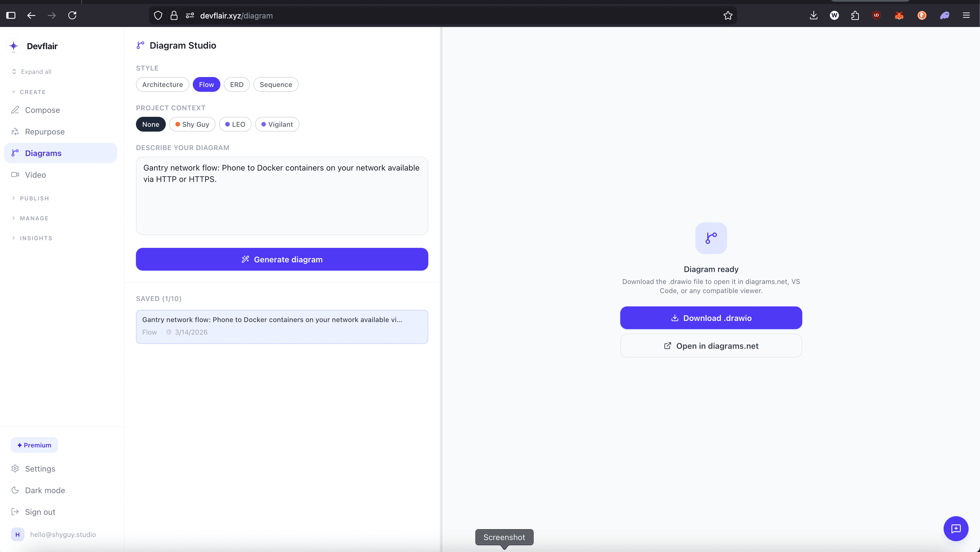Viewport: 980px width, 552px height.
Task: Open the saved Gantry network flow diagram
Action: 282,327
